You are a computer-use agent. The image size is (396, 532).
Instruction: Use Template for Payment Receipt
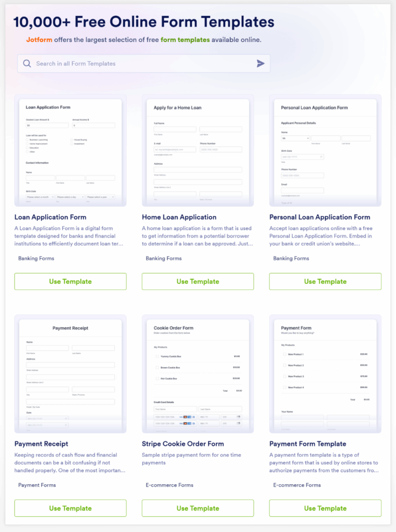tap(71, 508)
